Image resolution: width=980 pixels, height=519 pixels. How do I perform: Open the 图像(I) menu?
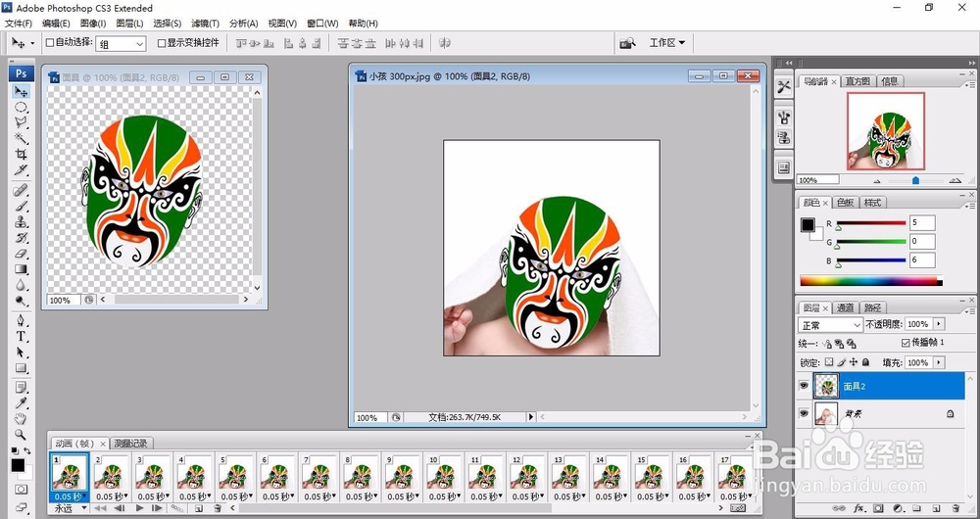93,24
